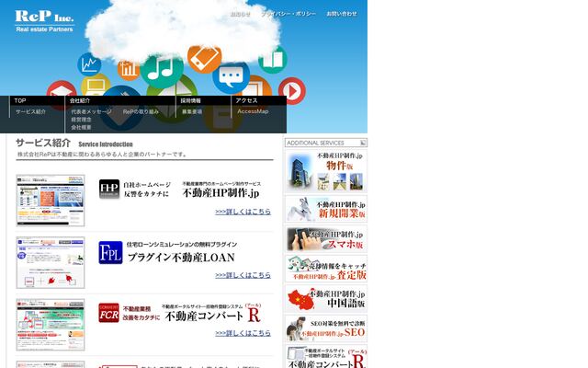Open 新規開業版 sidebar banner
Viewport: 588px width, 368px height.
[326, 209]
